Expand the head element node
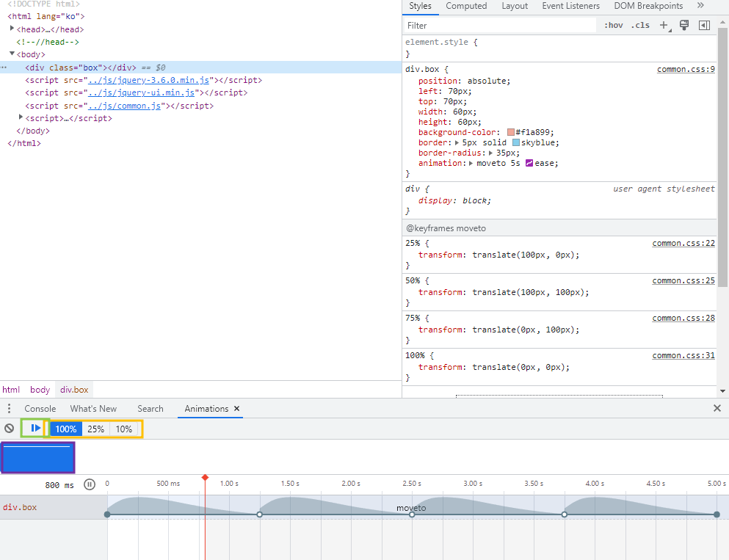The width and height of the screenshot is (729, 560). (x=12, y=29)
